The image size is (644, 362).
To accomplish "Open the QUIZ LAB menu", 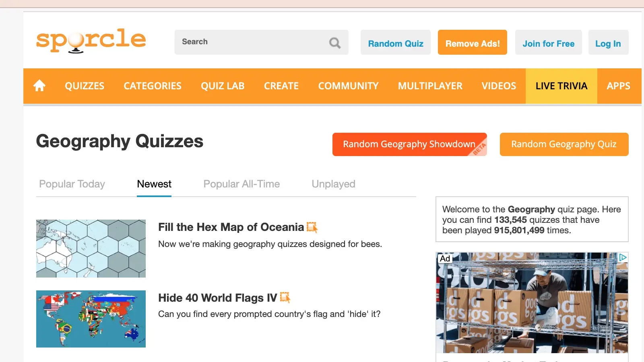I will [223, 86].
